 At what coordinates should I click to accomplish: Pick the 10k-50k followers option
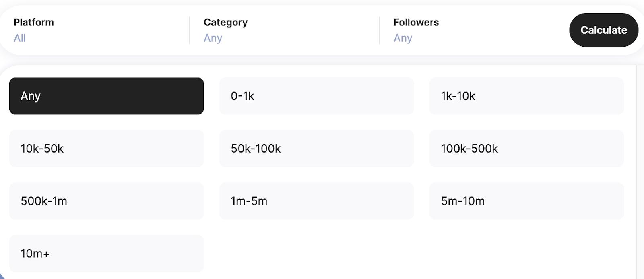(106, 149)
